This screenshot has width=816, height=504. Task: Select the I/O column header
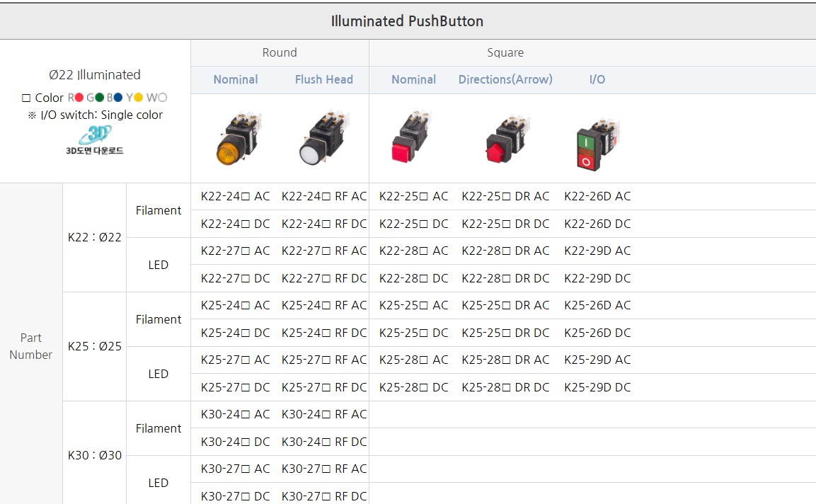597,79
